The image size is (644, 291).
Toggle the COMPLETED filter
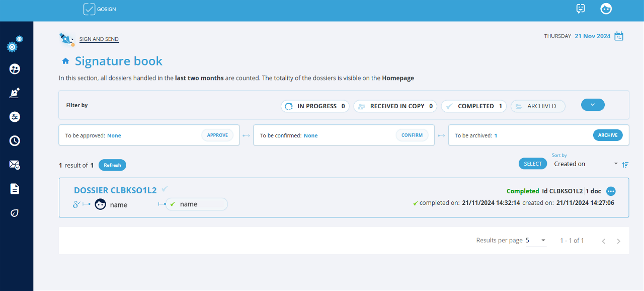click(474, 106)
